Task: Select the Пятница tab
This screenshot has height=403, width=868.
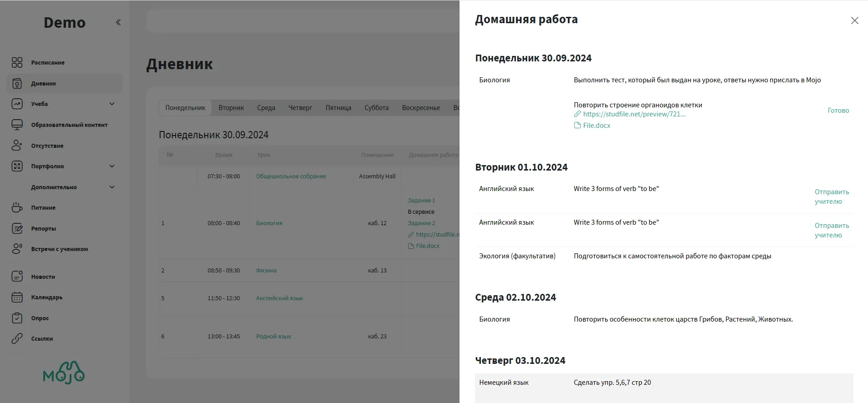Action: pos(338,108)
